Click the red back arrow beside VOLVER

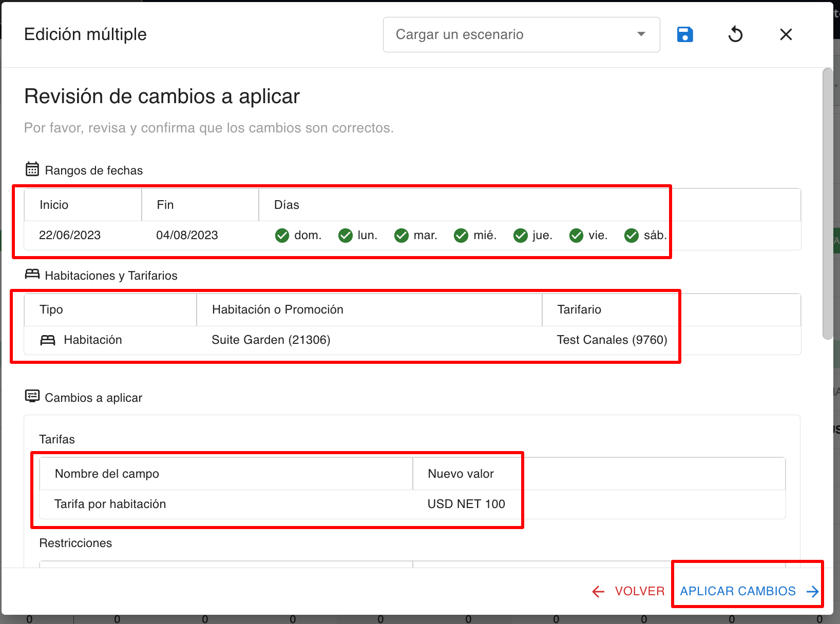pyautogui.click(x=598, y=591)
